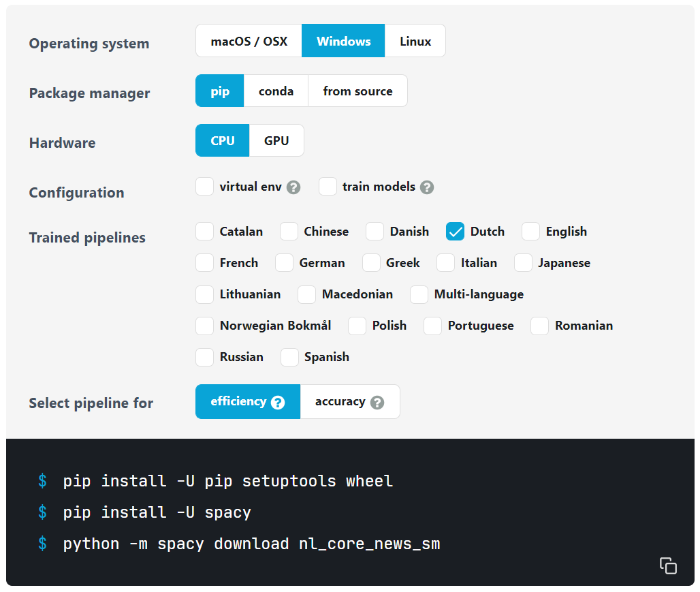Screen dimensions: 700x592
Task: Uncheck the Dutch pipeline checkbox
Action: pos(455,232)
